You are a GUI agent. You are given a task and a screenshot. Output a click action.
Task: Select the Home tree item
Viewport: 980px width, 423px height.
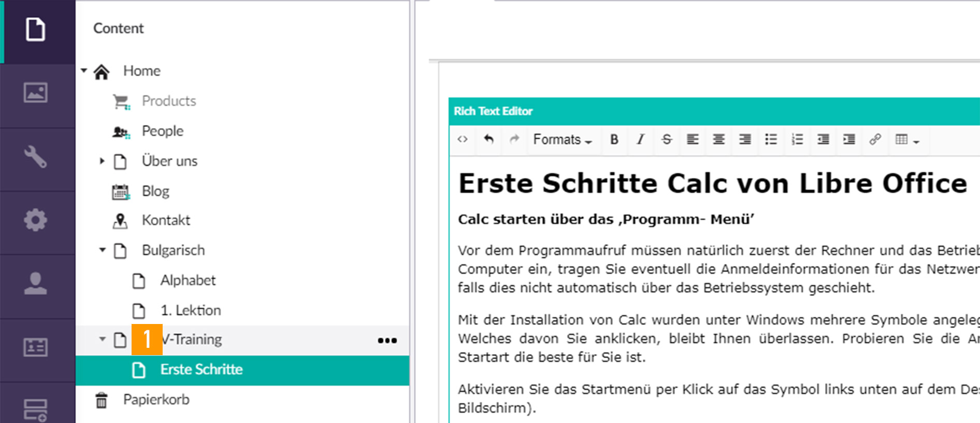click(x=141, y=71)
